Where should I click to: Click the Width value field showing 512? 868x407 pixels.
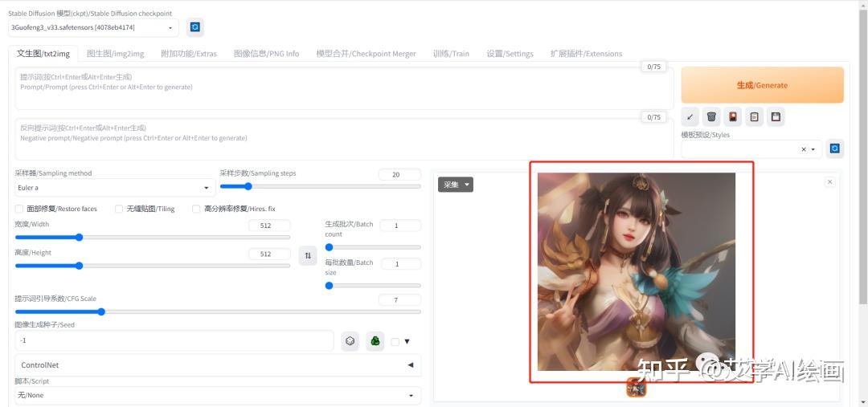[x=269, y=226]
